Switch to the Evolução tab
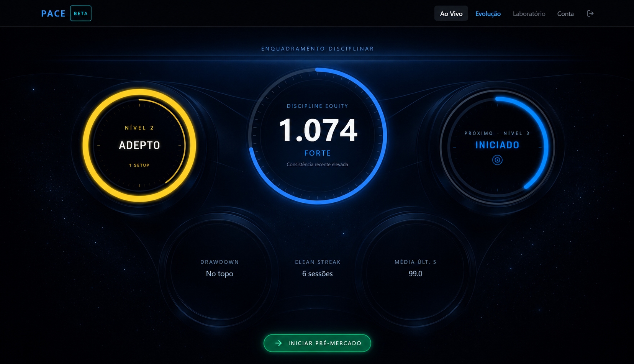The width and height of the screenshot is (634, 364). 488,13
